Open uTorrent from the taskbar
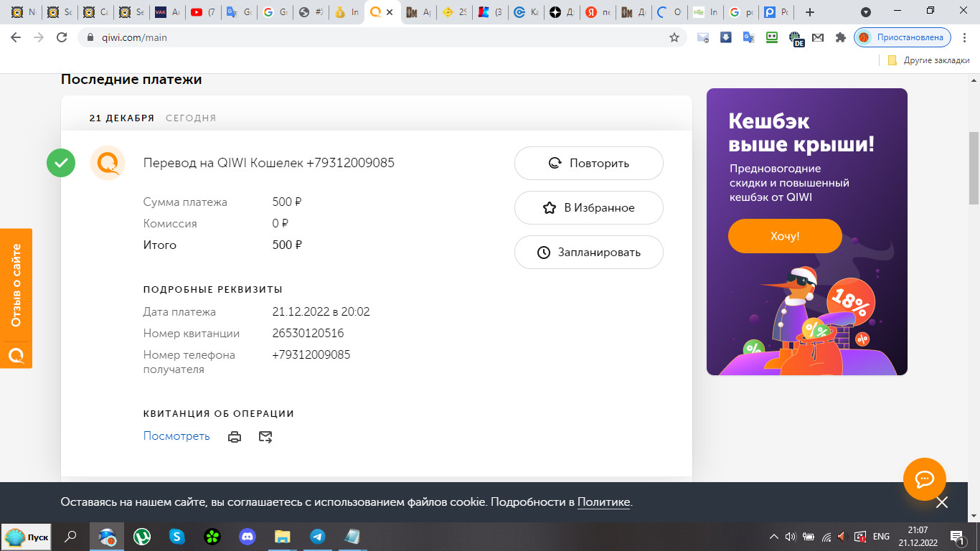 point(143,537)
